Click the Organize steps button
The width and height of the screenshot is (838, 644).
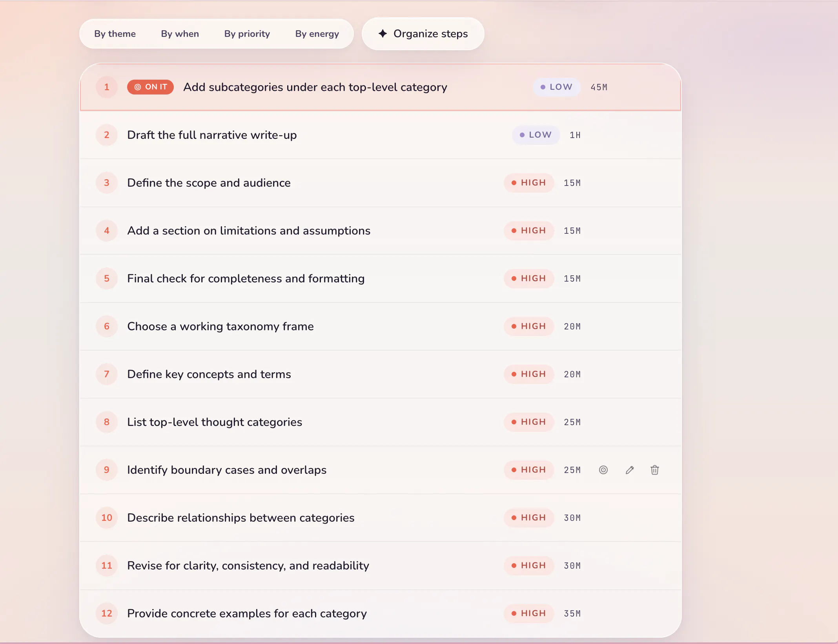point(423,34)
